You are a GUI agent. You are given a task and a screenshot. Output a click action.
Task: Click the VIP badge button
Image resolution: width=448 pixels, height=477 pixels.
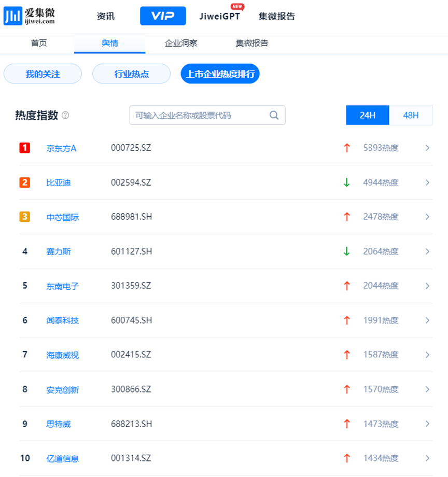(x=163, y=16)
